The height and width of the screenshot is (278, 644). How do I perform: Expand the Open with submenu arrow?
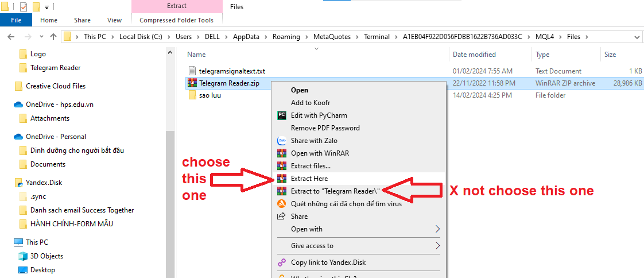coord(438,229)
